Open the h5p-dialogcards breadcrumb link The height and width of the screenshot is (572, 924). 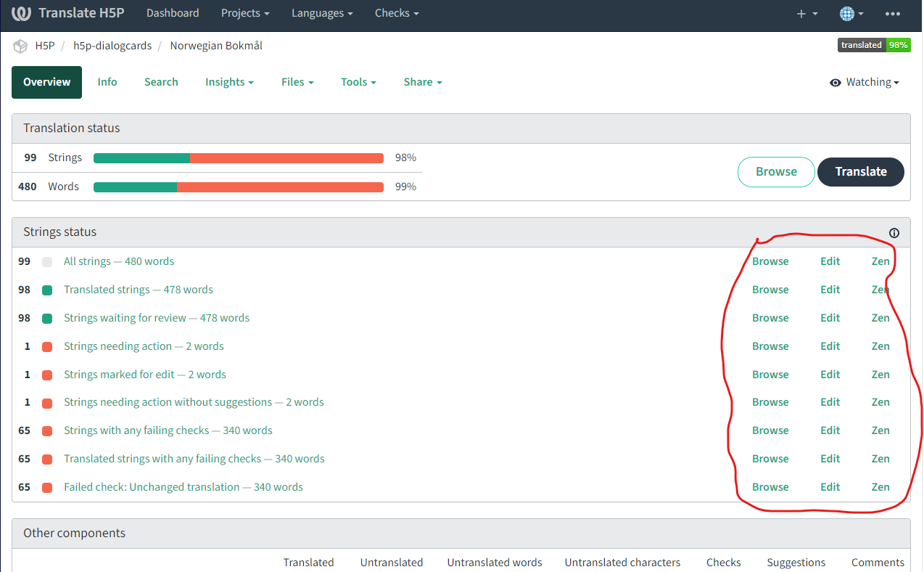coord(112,46)
